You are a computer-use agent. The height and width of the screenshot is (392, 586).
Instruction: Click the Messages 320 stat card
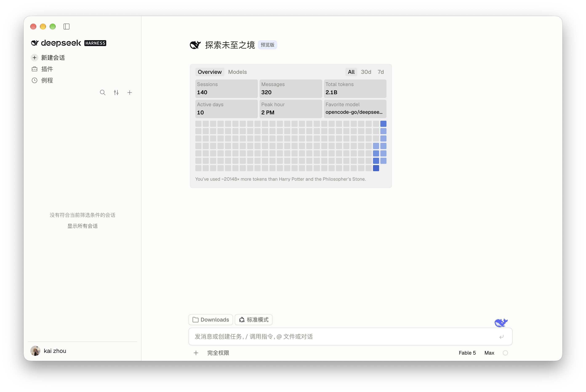pyautogui.click(x=290, y=89)
